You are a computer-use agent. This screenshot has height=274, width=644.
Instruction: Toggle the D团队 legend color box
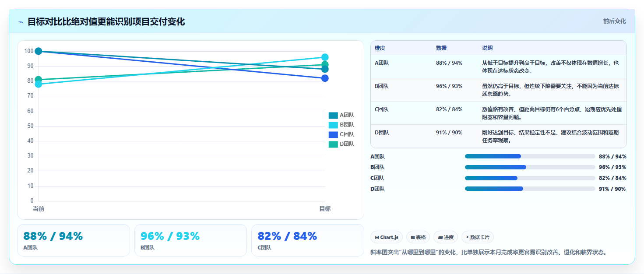click(333, 144)
